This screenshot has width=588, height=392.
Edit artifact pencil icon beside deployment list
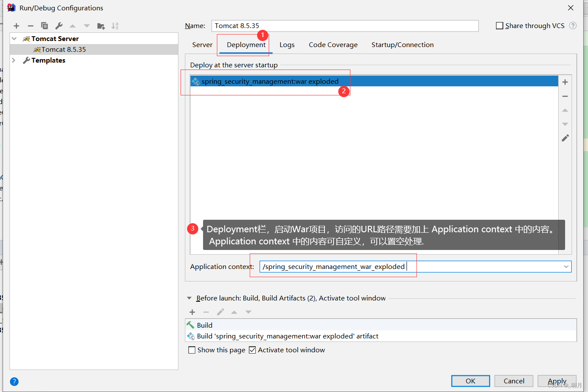pyautogui.click(x=565, y=138)
